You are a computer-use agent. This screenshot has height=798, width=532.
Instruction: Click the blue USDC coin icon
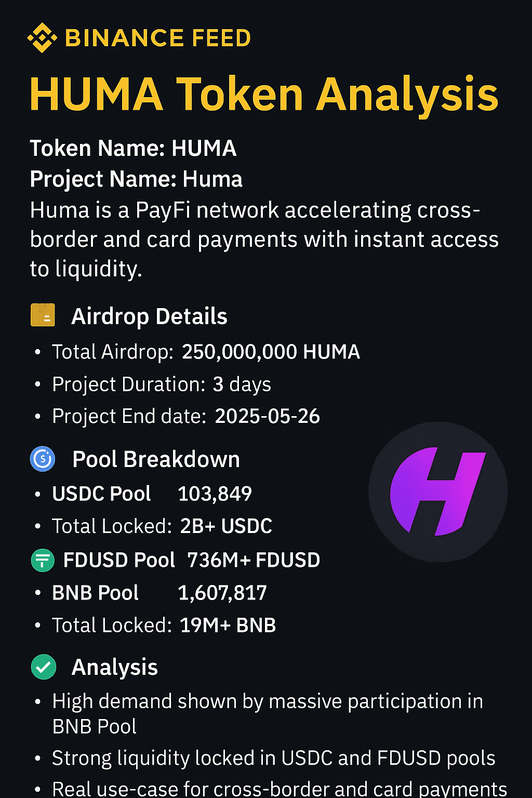(x=43, y=459)
